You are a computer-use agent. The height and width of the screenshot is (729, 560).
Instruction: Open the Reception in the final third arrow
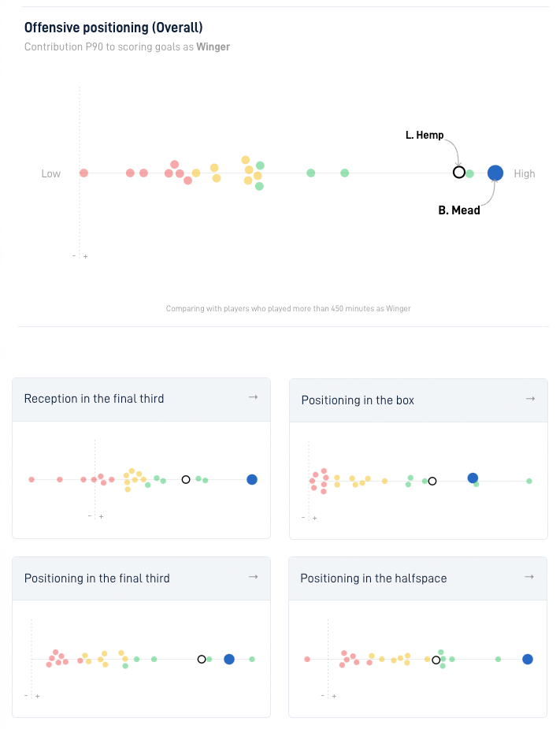pos(253,397)
